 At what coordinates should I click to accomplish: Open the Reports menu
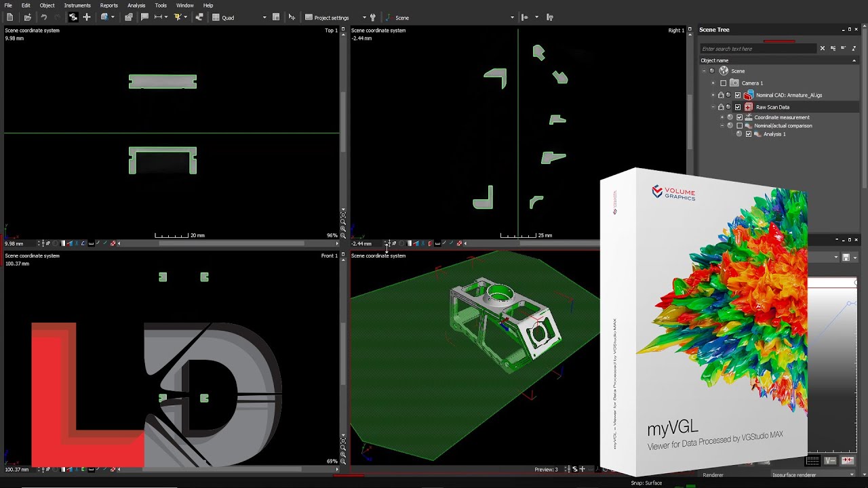pyautogui.click(x=109, y=5)
